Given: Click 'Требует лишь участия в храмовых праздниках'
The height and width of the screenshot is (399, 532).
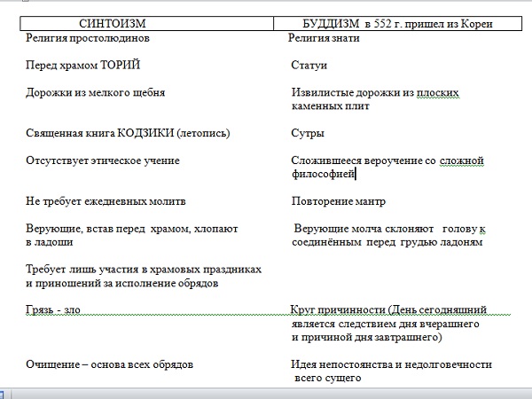Looking at the screenshot, I should 144,270.
